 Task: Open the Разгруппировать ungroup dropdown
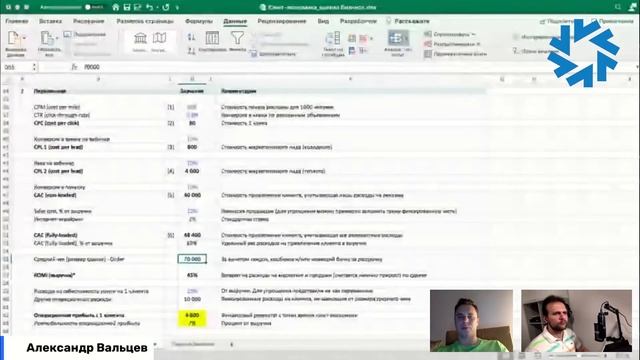tap(452, 44)
